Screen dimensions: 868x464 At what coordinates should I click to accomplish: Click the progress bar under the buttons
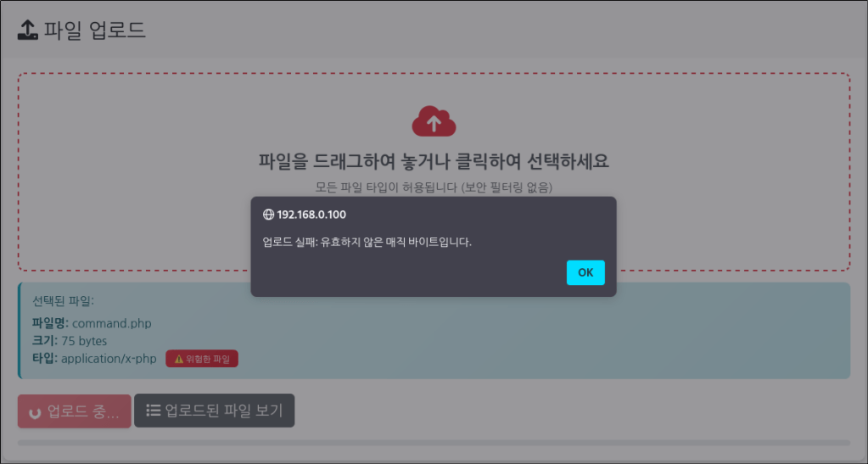[434, 442]
